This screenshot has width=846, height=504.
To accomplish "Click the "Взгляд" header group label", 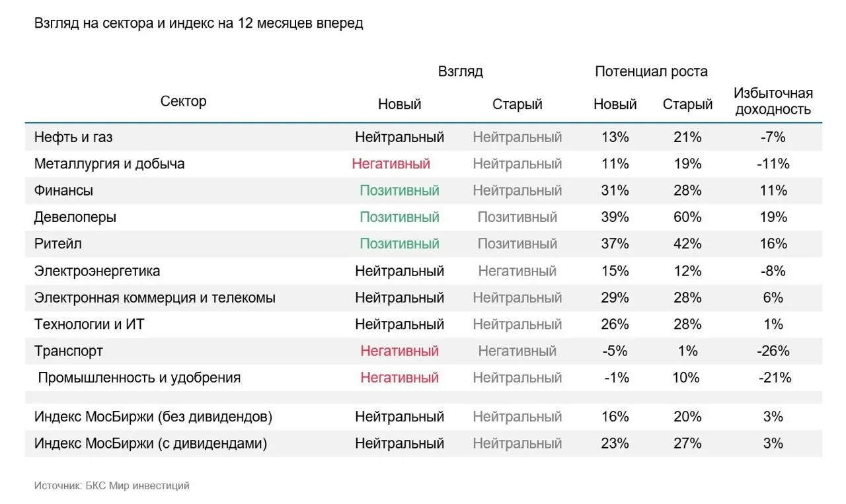I will pos(460,71).
